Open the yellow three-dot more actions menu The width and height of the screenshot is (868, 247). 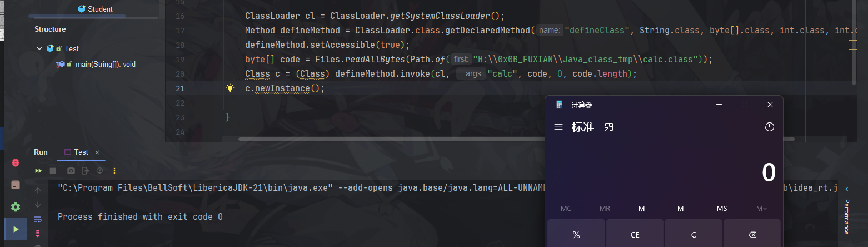click(x=114, y=171)
